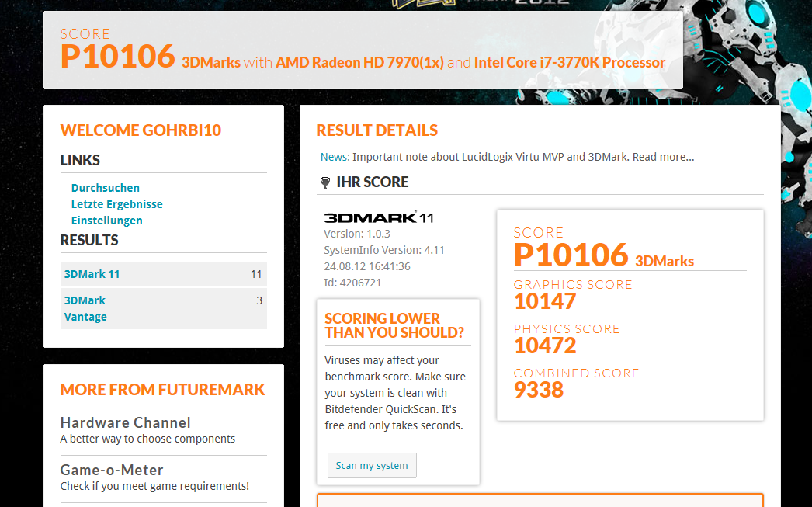Click the graphics score value 10147

[545, 301]
